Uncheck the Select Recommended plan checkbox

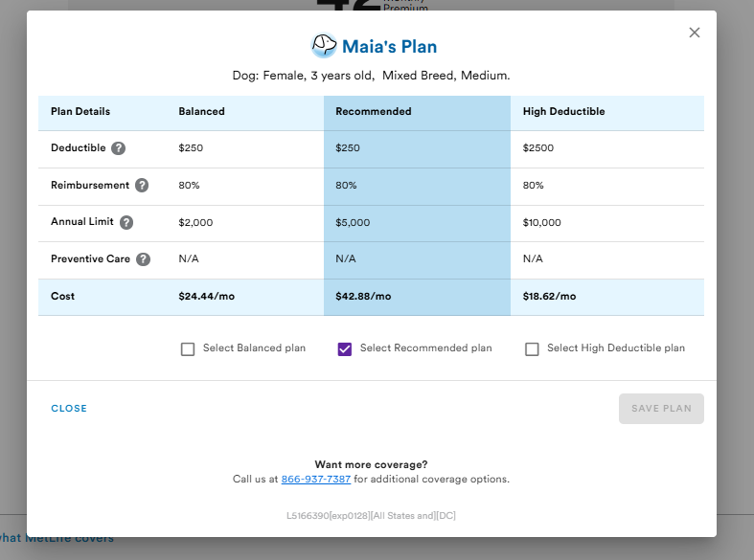coord(345,349)
